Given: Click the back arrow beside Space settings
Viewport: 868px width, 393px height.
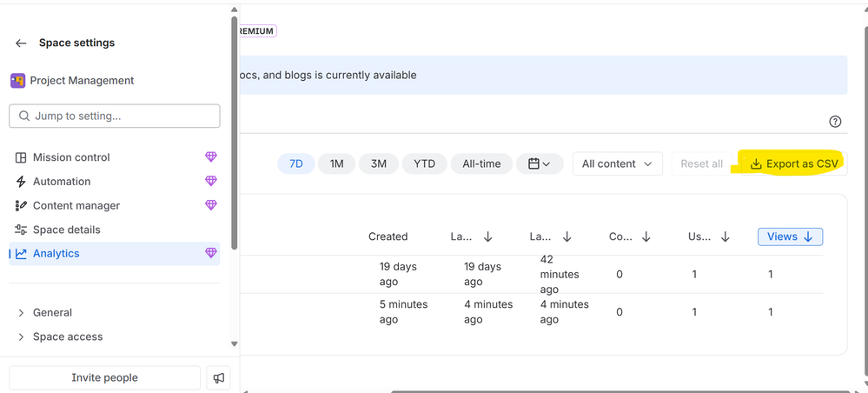Looking at the screenshot, I should click(x=21, y=43).
